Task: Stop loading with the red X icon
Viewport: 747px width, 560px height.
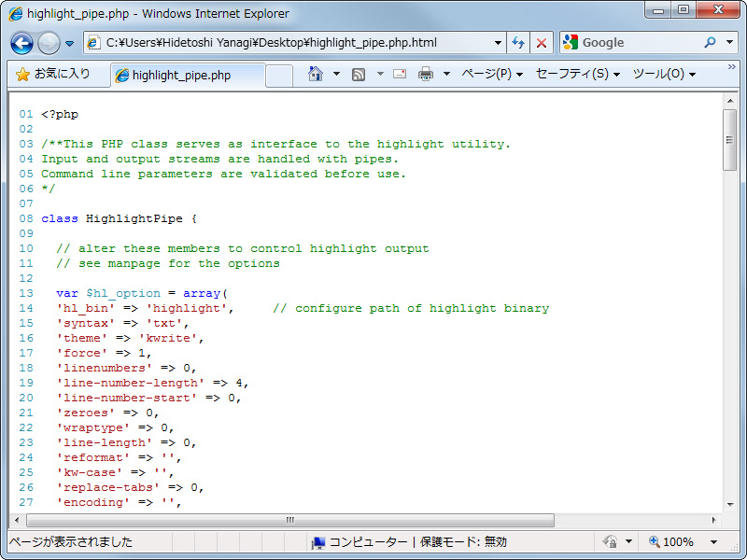Action: point(542,43)
